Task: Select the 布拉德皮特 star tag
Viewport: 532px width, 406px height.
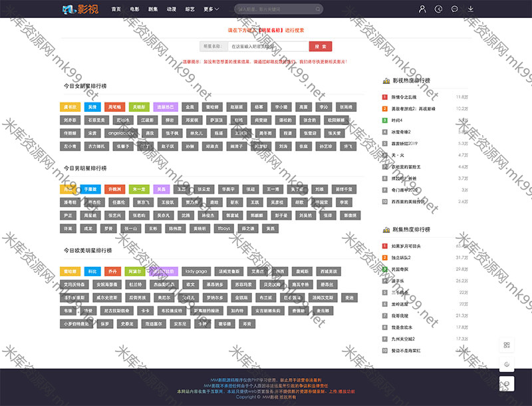Action: pyautogui.click(x=172, y=311)
